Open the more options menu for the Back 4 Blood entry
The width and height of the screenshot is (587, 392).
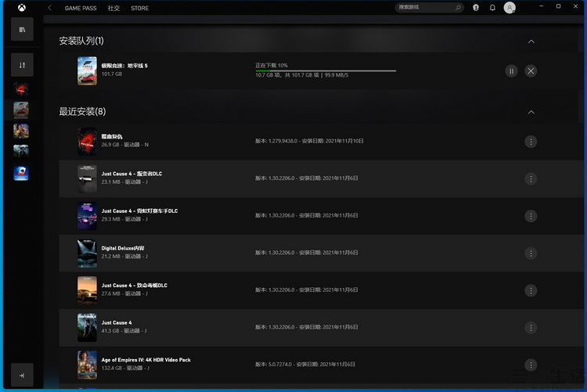[x=531, y=142]
